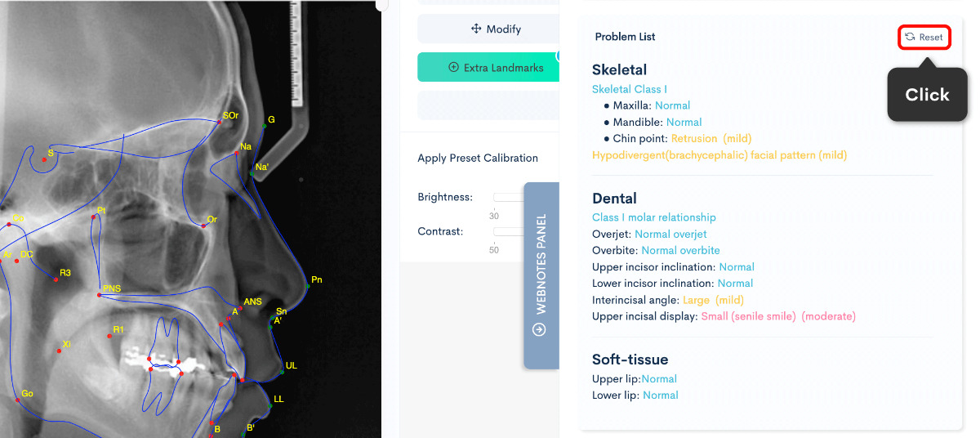Click the Contrast slider track
980x438 pixels.
pyautogui.click(x=508, y=231)
